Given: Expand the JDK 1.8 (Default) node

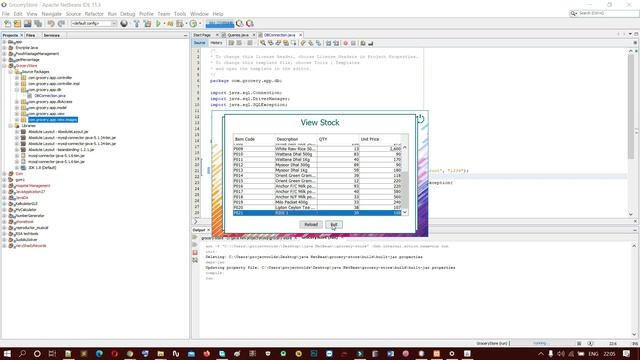Looking at the screenshot, I should pos(17,168).
